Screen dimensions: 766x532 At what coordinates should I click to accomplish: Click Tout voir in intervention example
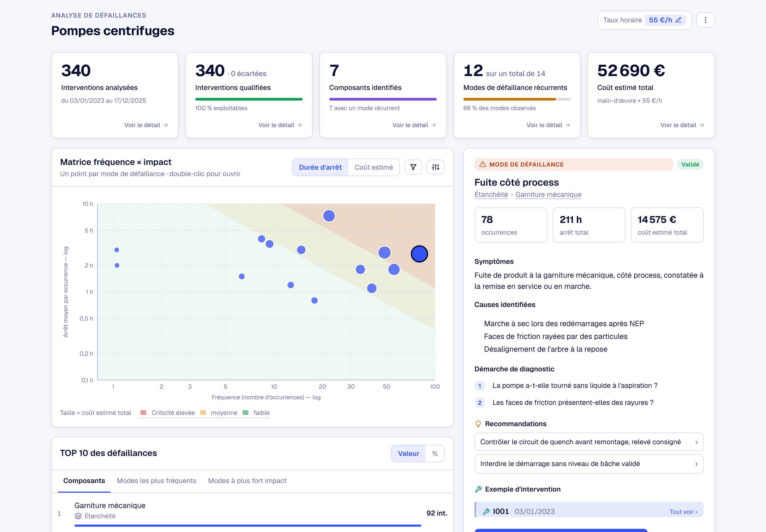(683, 512)
